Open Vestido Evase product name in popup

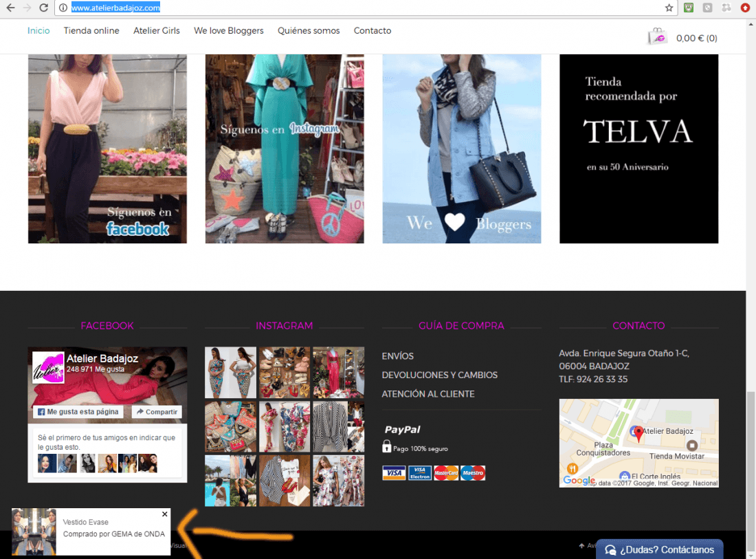[85, 522]
